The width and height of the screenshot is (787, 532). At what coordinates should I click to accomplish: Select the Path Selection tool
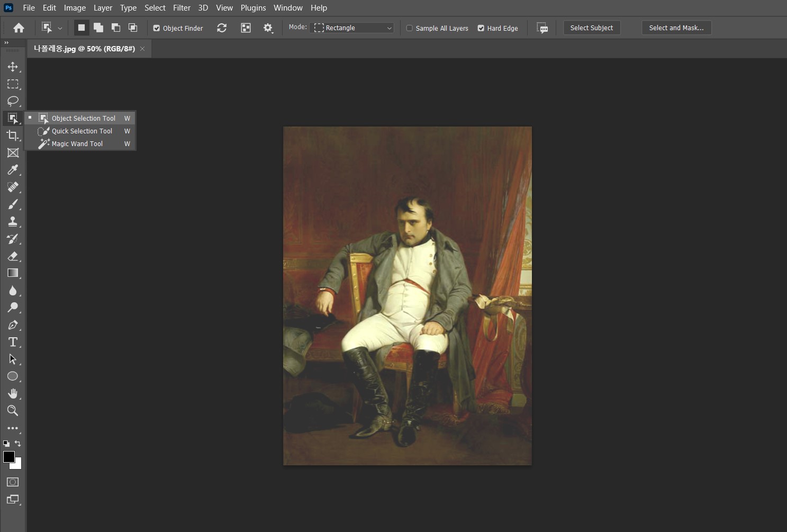coord(13,359)
